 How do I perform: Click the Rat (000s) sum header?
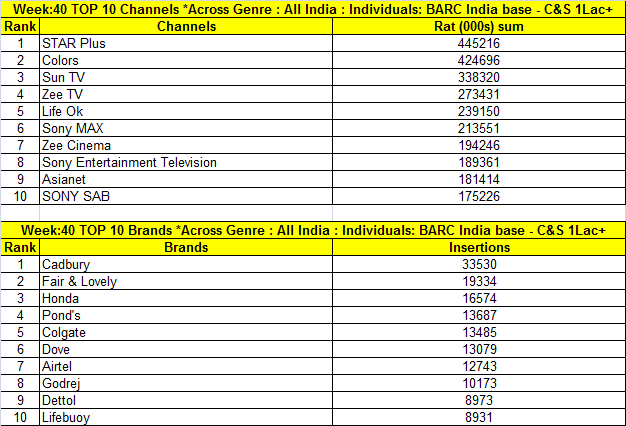[x=479, y=26]
